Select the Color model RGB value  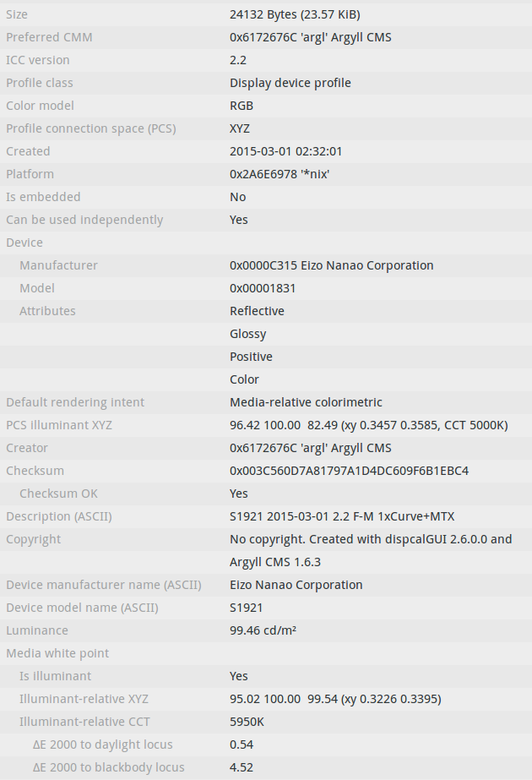point(242,106)
